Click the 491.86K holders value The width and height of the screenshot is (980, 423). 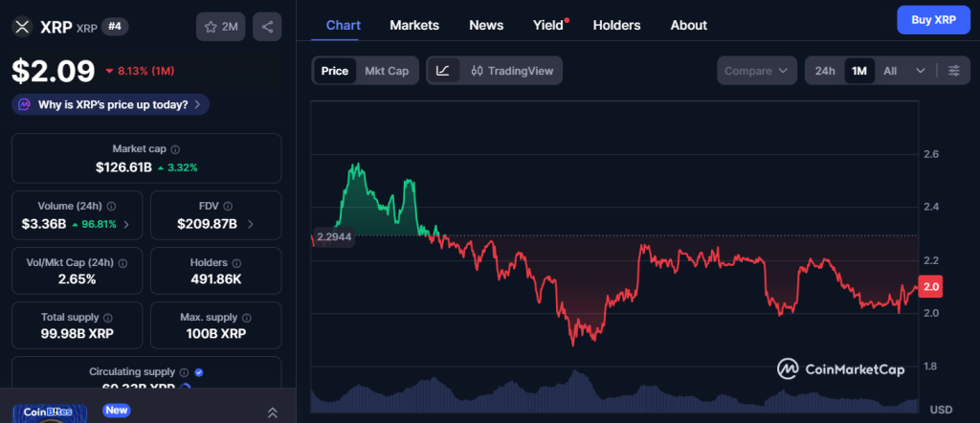215,278
